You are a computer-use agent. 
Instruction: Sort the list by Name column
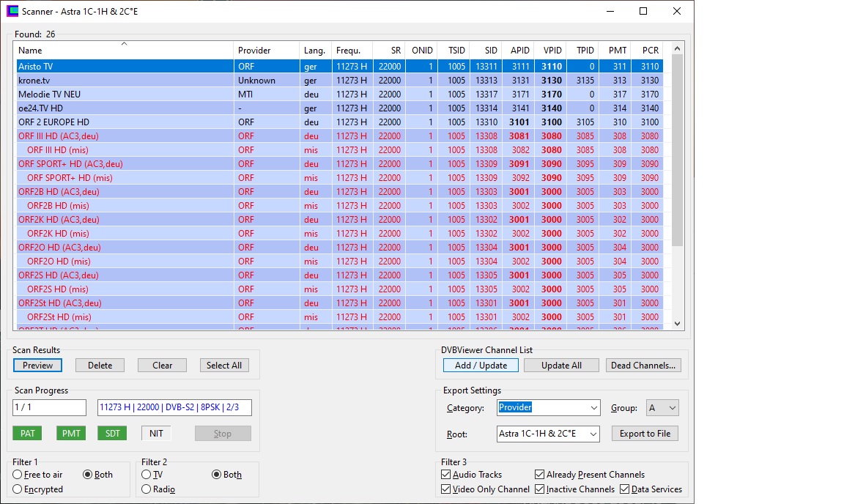[123, 50]
